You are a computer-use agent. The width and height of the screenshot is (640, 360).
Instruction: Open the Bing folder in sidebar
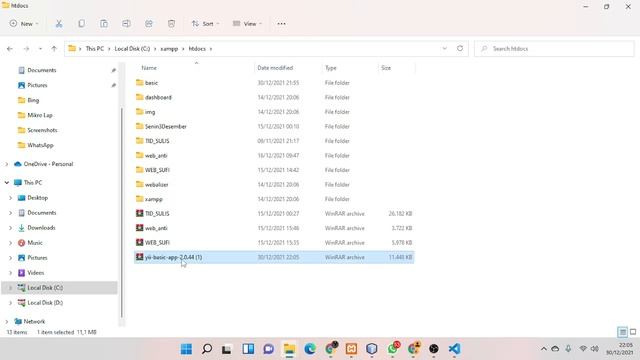click(33, 100)
